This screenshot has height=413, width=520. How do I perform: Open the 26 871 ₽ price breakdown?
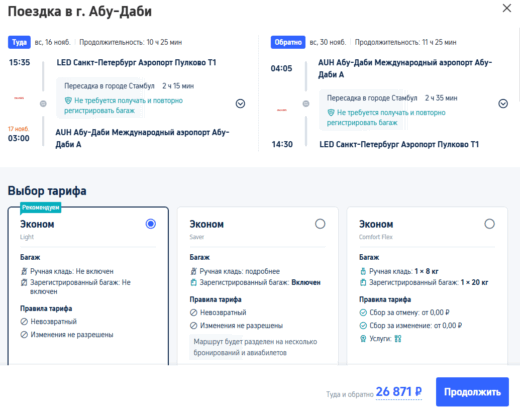pos(399,392)
